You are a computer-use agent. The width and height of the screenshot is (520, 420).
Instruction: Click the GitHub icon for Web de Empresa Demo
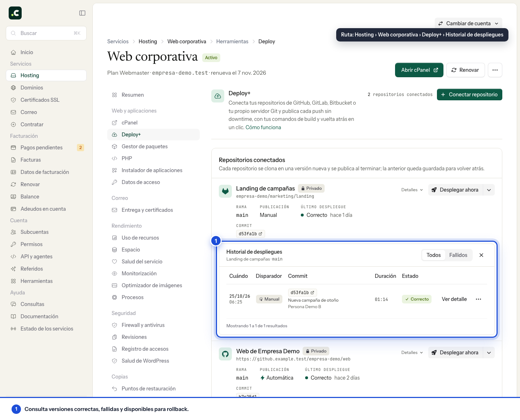pyautogui.click(x=225, y=354)
